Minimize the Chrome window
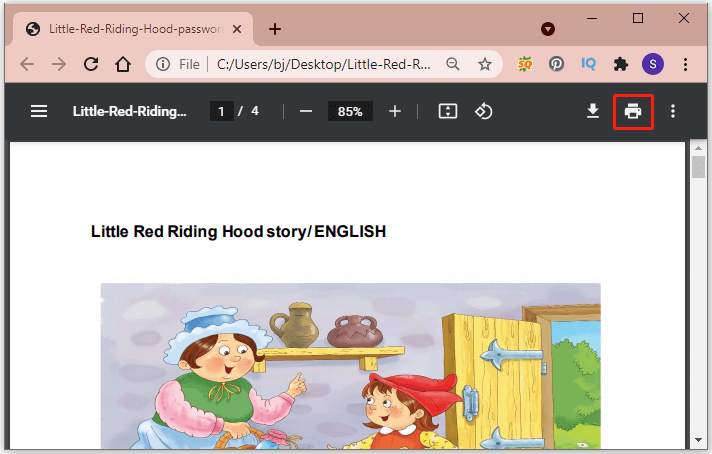Viewport: 712px width, 454px height. [x=592, y=19]
